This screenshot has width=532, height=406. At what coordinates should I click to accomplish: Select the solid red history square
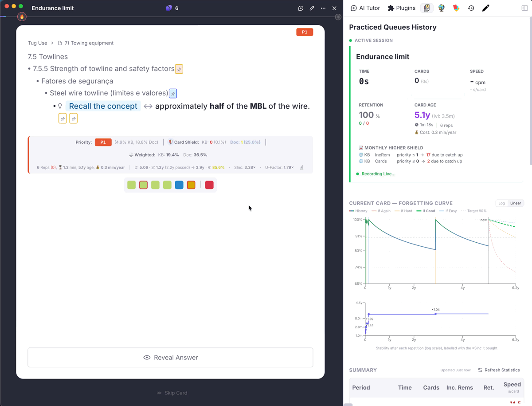(x=209, y=185)
